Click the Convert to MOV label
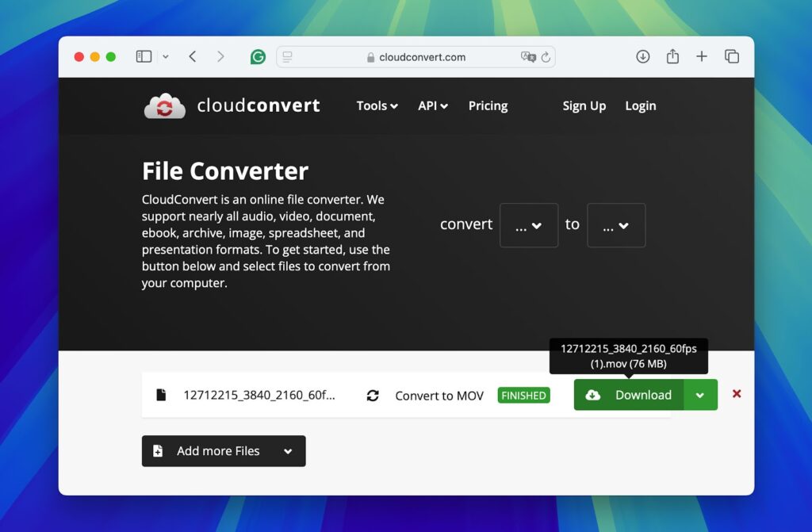The image size is (812, 532). coord(439,396)
